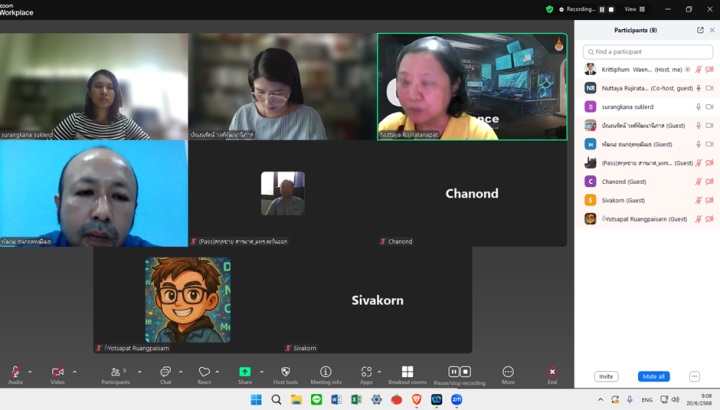Expand video options arrow beside Video
This screenshot has width=720, height=410.
[x=74, y=371]
